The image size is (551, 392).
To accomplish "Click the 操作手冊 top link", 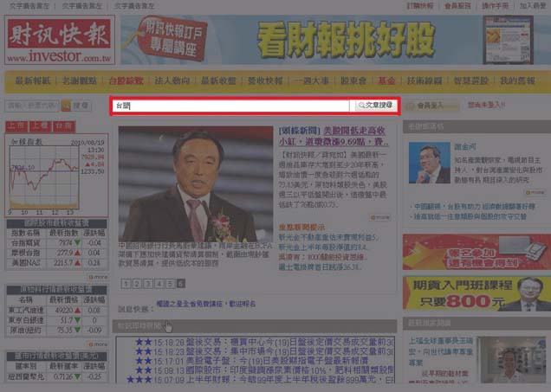I will tap(496, 5).
